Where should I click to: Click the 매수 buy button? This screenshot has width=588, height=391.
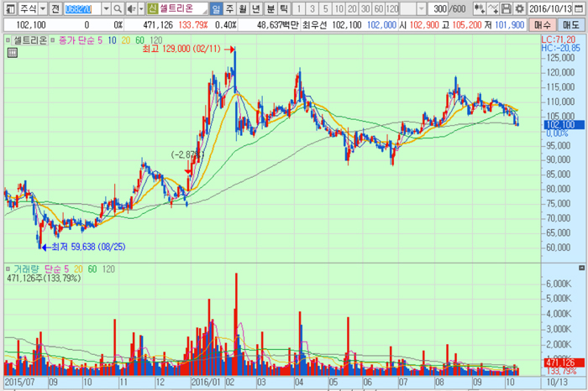543,25
